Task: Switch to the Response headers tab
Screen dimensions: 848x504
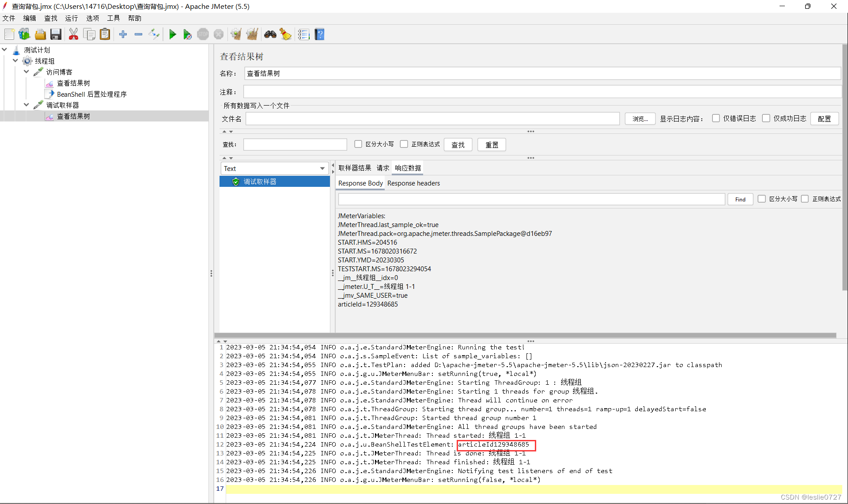Action: click(413, 183)
